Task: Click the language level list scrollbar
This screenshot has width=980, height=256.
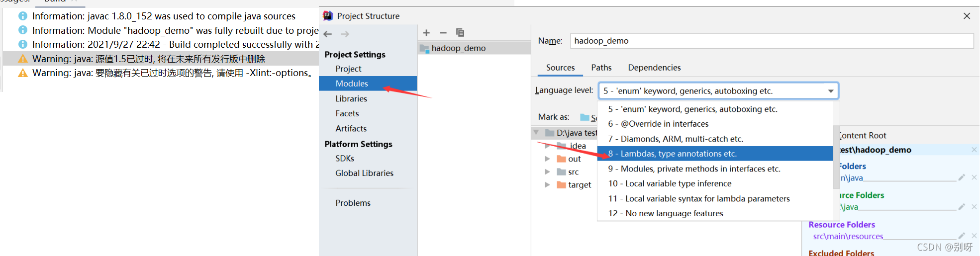Action: pyautogui.click(x=836, y=157)
